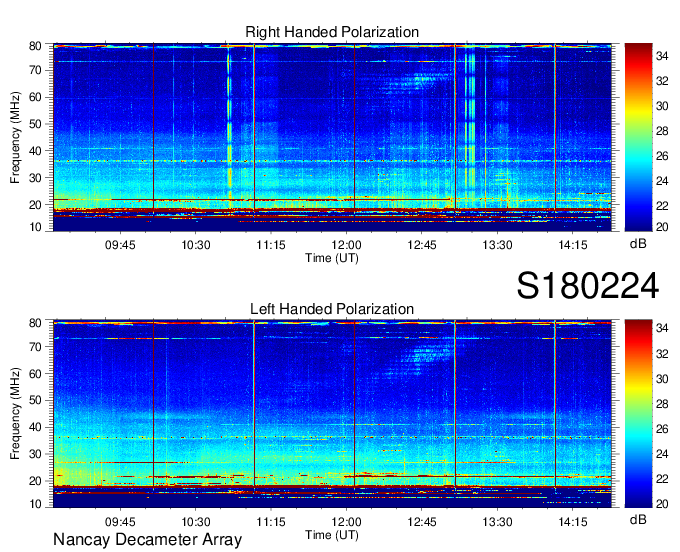
Task: Click 32 value on Right Handed color bar
Action: click(662, 81)
